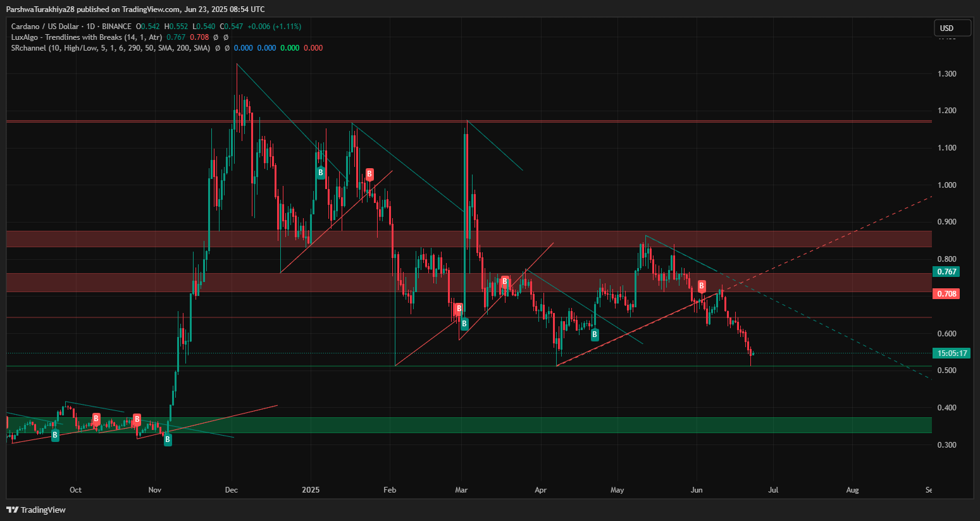Open the USD currency selector
The image size is (980, 521).
[x=952, y=28]
